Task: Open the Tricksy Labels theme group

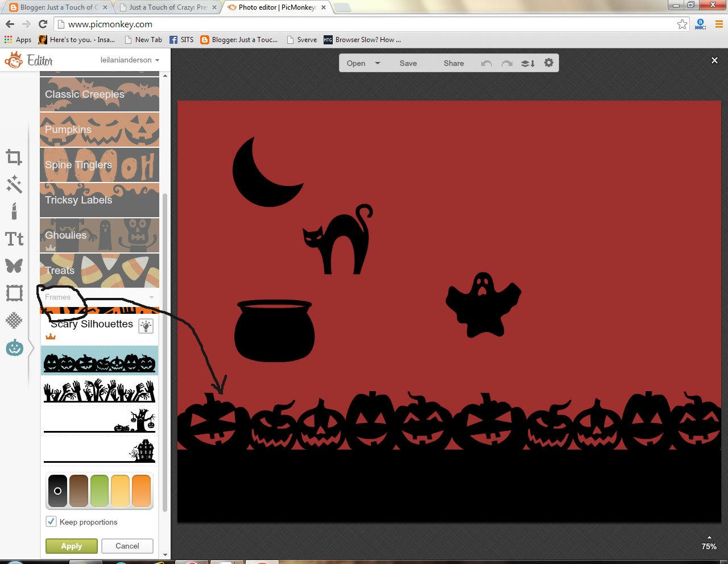Action: (100, 200)
